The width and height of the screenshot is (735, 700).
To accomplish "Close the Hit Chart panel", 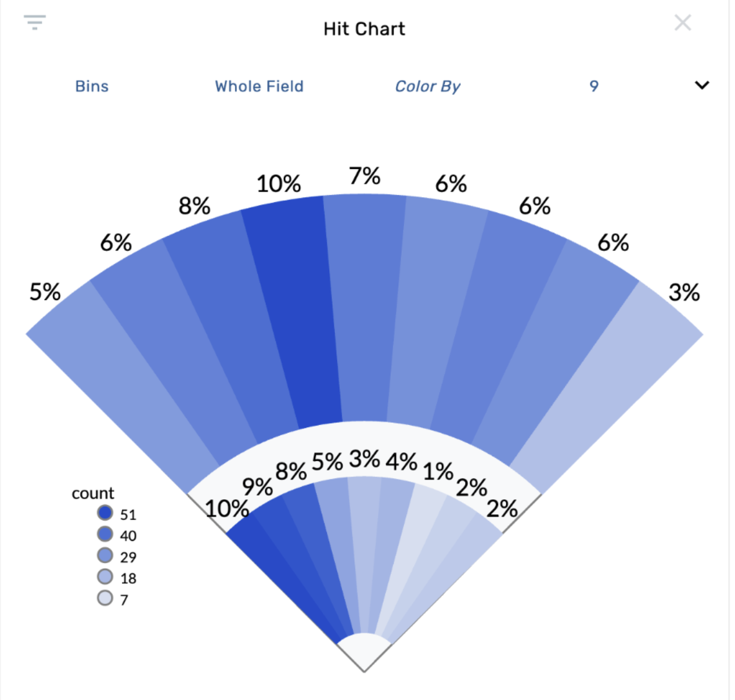I will pos(682,23).
